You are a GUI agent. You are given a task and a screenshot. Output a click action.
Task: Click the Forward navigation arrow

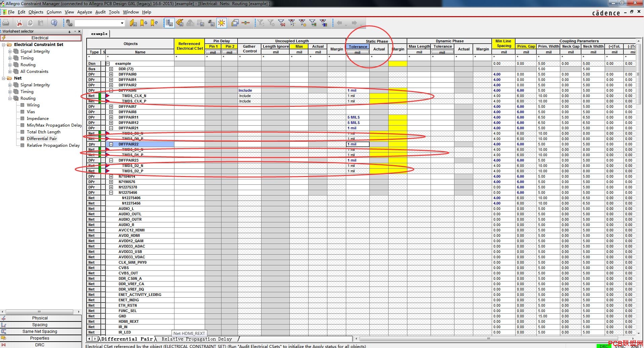coord(354,23)
